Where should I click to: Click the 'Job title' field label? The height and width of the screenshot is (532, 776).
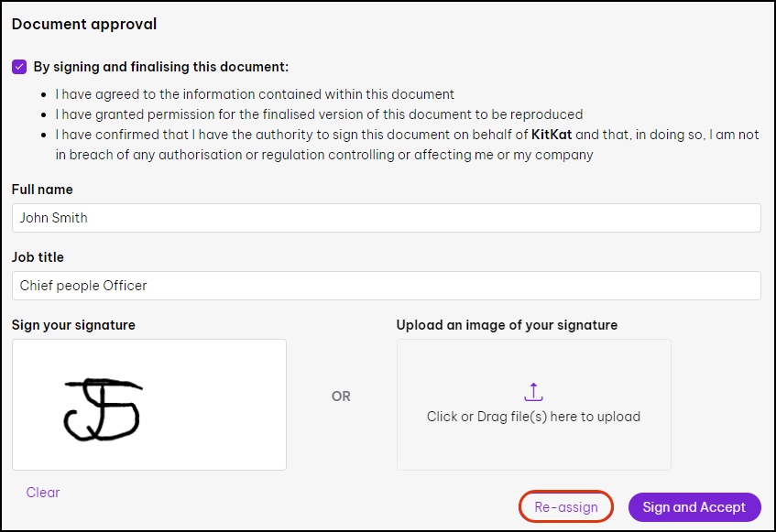click(38, 257)
